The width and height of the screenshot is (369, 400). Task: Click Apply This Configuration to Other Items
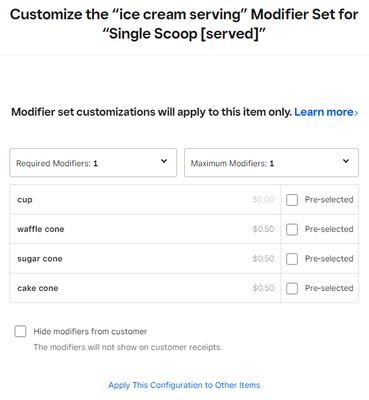(x=184, y=385)
